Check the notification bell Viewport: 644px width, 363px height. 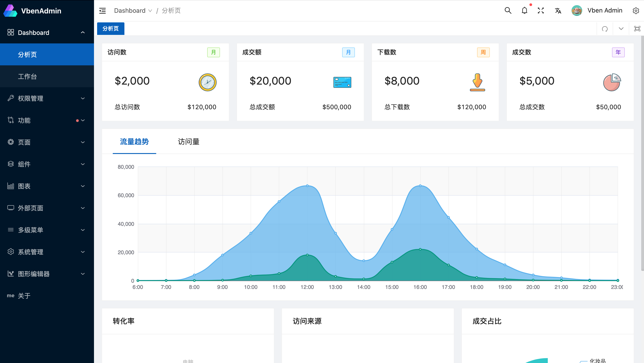(x=524, y=11)
